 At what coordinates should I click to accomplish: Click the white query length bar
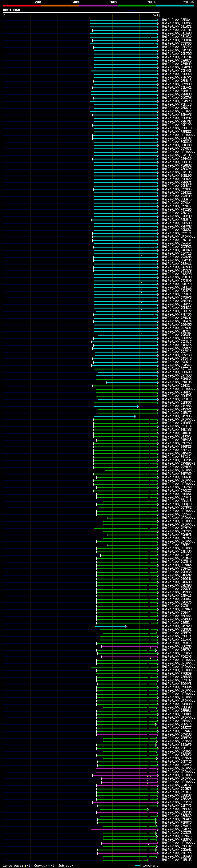coord(81,12)
